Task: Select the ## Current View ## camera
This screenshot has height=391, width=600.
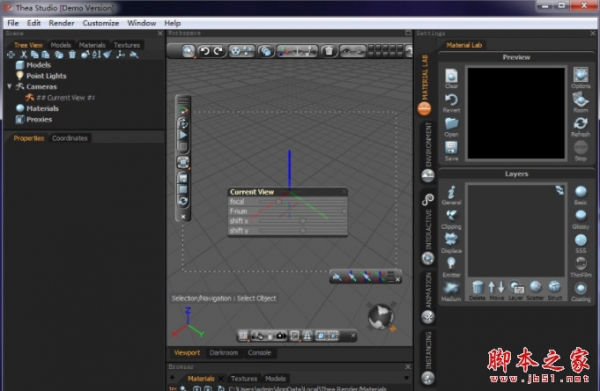Action: [65, 98]
